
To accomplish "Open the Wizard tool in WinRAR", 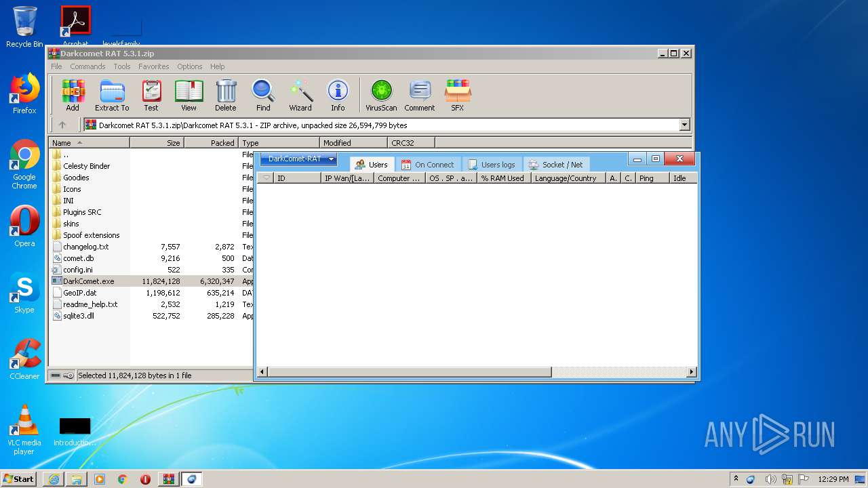I will [300, 95].
